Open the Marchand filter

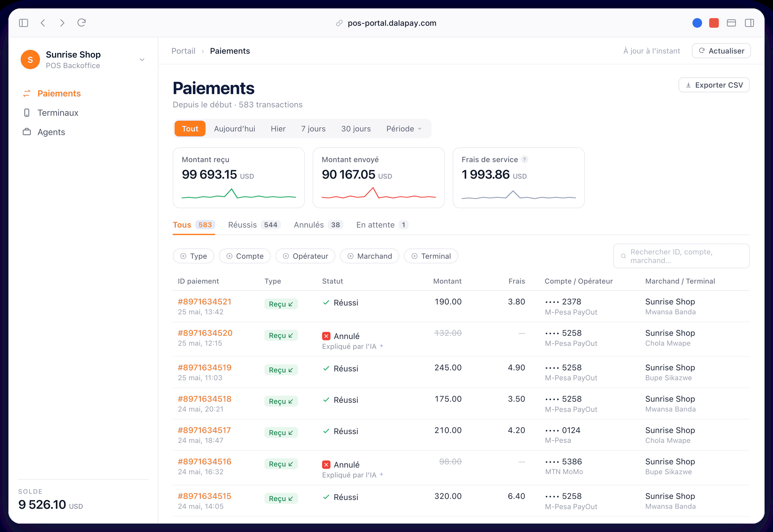[x=370, y=256]
